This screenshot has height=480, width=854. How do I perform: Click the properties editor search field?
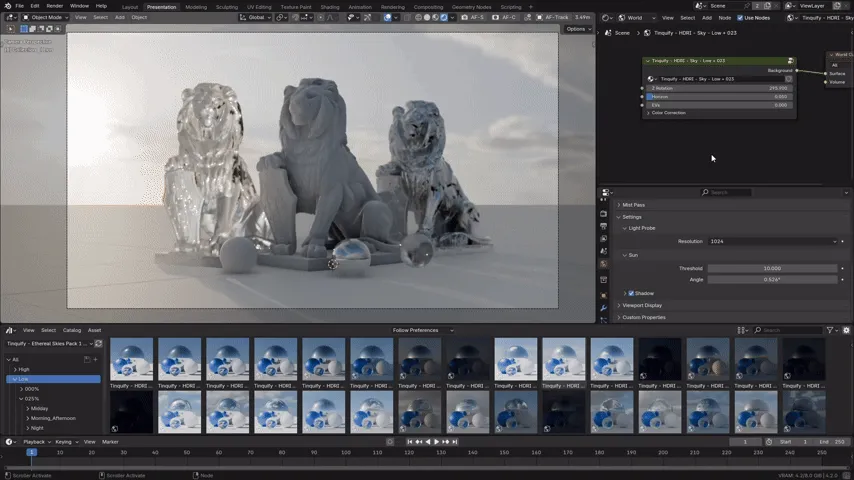(726, 192)
